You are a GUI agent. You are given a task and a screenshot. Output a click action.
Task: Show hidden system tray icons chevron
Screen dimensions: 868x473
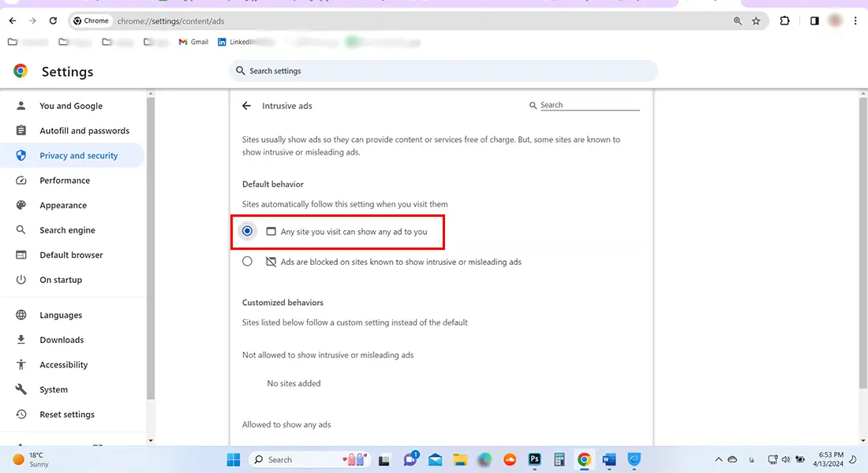(x=718, y=460)
